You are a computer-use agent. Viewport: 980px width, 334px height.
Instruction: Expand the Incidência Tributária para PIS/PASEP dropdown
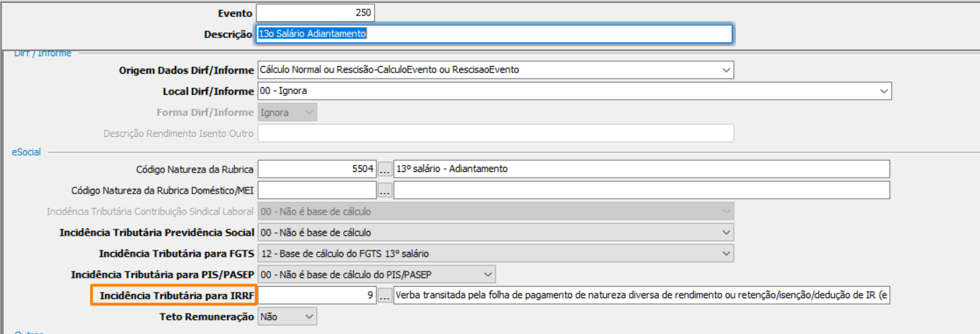coord(376,274)
